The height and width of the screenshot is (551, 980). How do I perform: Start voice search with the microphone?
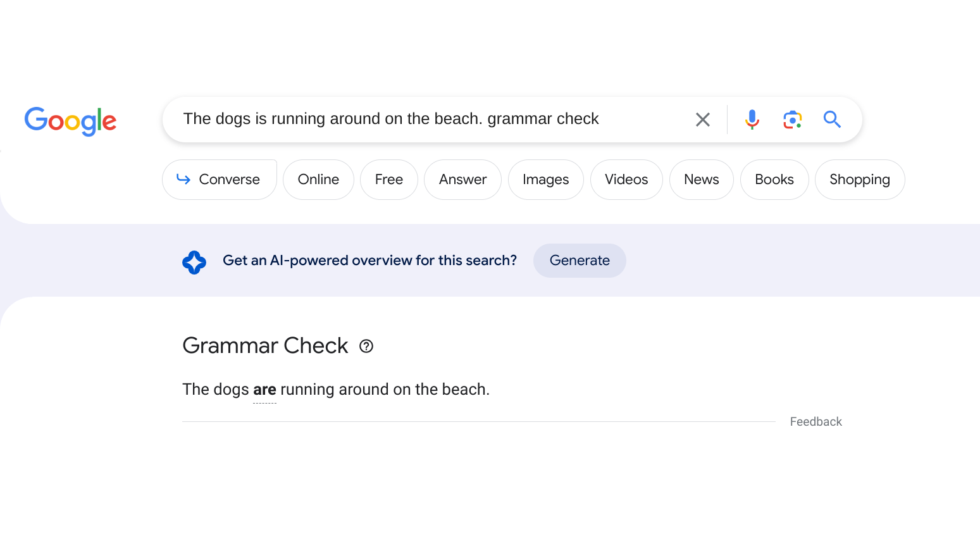coord(752,120)
